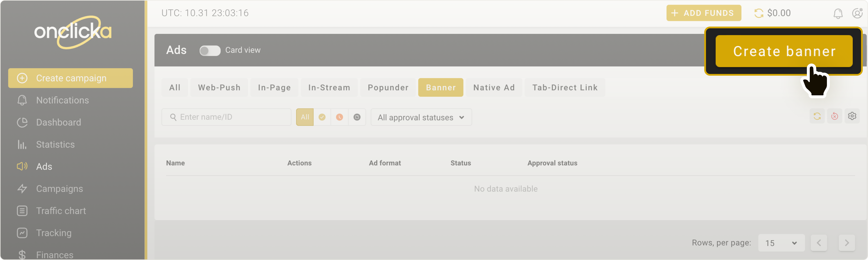868x260 pixels.
Task: Go to next page with right chevron
Action: (x=847, y=242)
